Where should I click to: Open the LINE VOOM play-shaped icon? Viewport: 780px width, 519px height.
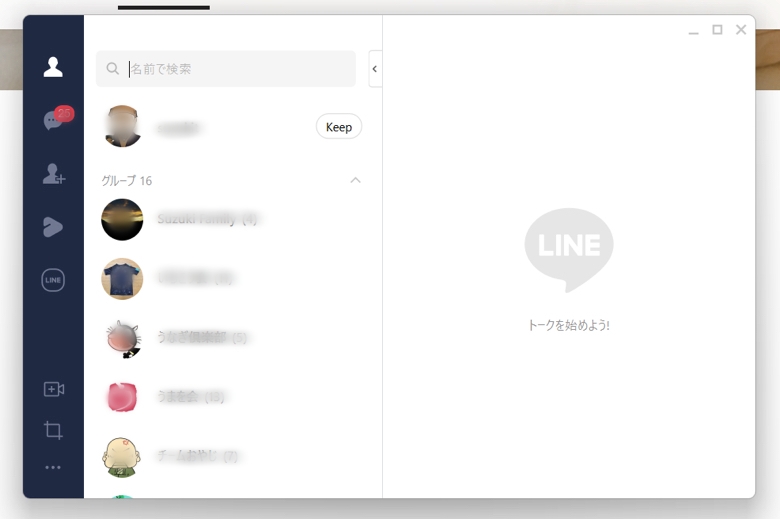point(53,227)
